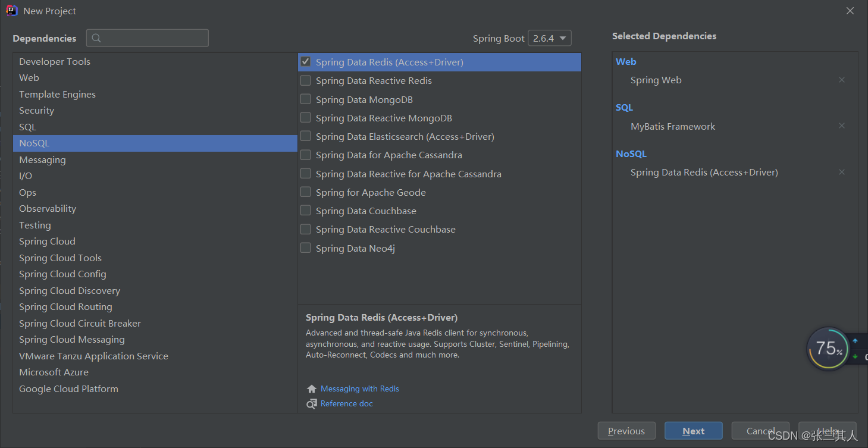The image size is (868, 448).
Task: Open the Observability category
Action: 155,209
